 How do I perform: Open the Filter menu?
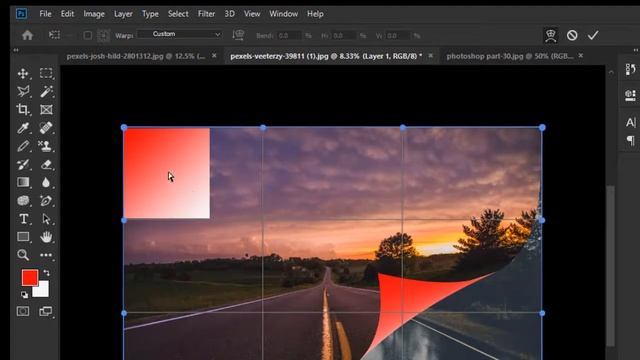207,14
